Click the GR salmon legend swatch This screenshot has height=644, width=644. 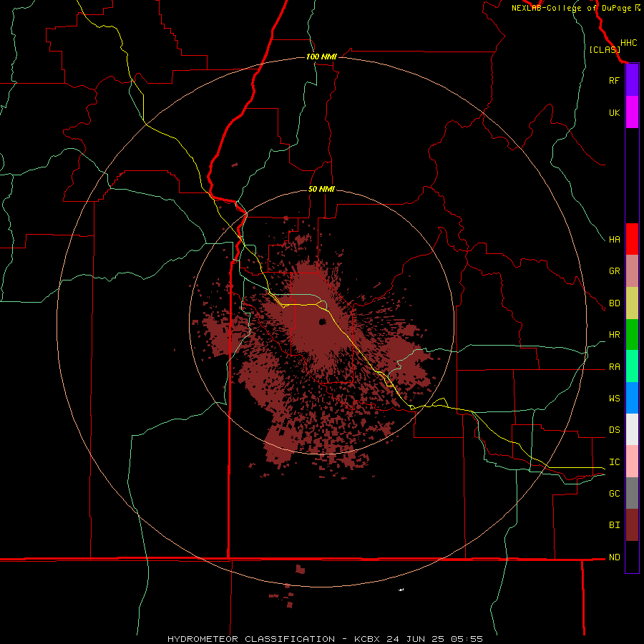pos(632,271)
